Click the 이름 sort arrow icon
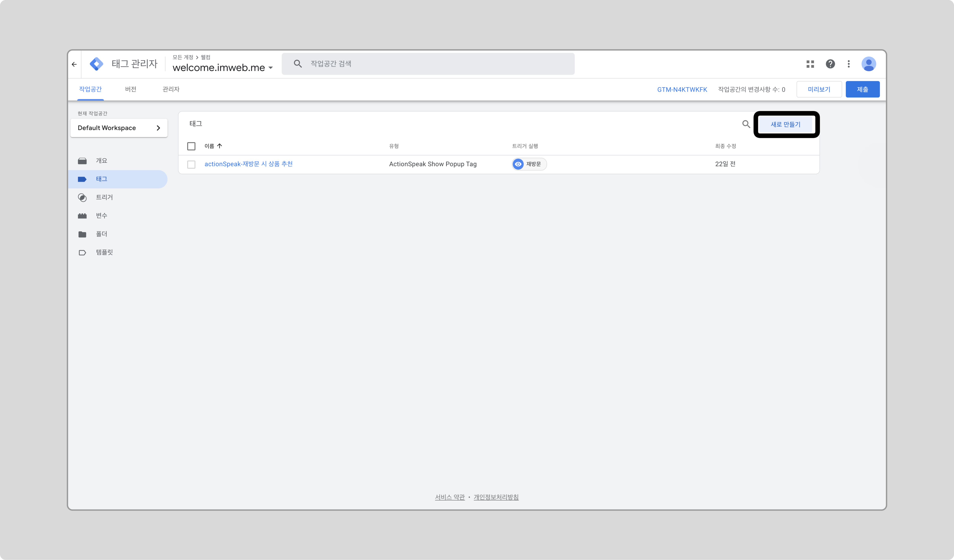This screenshot has height=560, width=954. [220, 146]
